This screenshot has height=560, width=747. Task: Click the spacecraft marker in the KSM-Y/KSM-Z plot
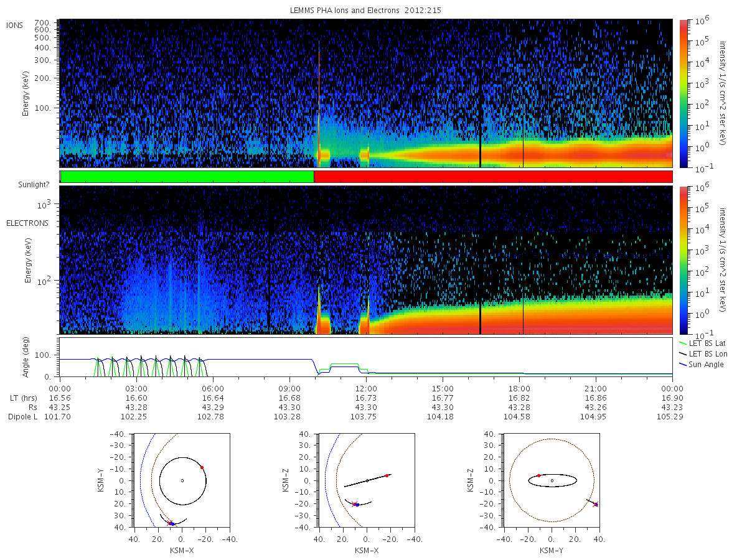coord(596,504)
